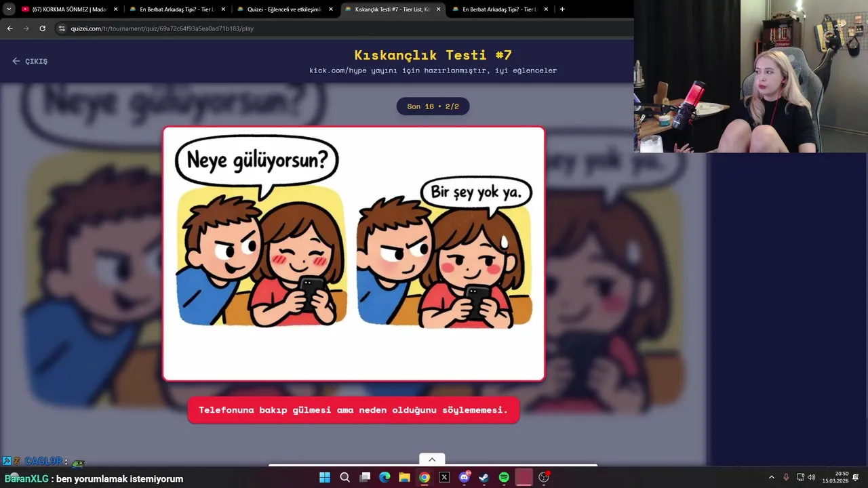This screenshot has width=868, height=488.
Task: Select the 'Kıskançlık Testi #7' browser tab
Action: tap(392, 9)
